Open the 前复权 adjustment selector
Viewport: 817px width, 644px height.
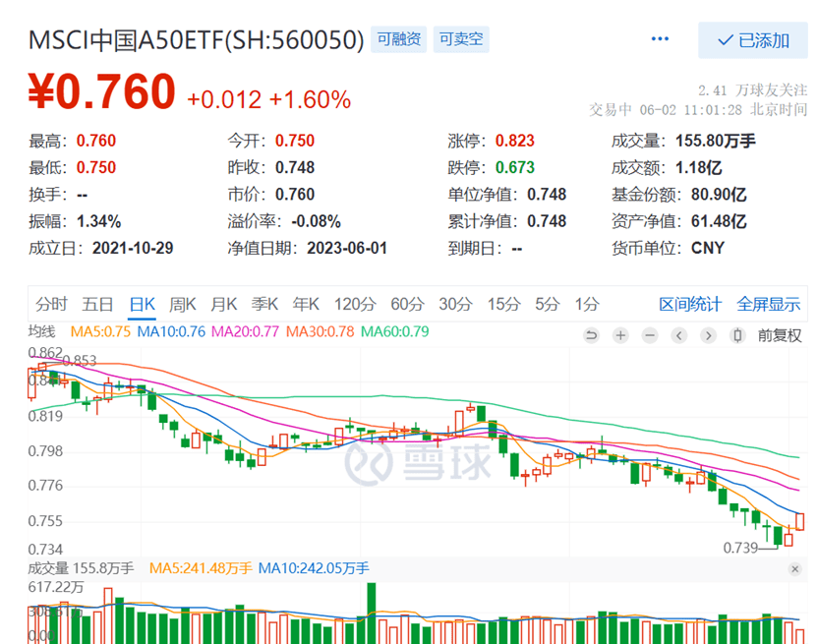(778, 336)
